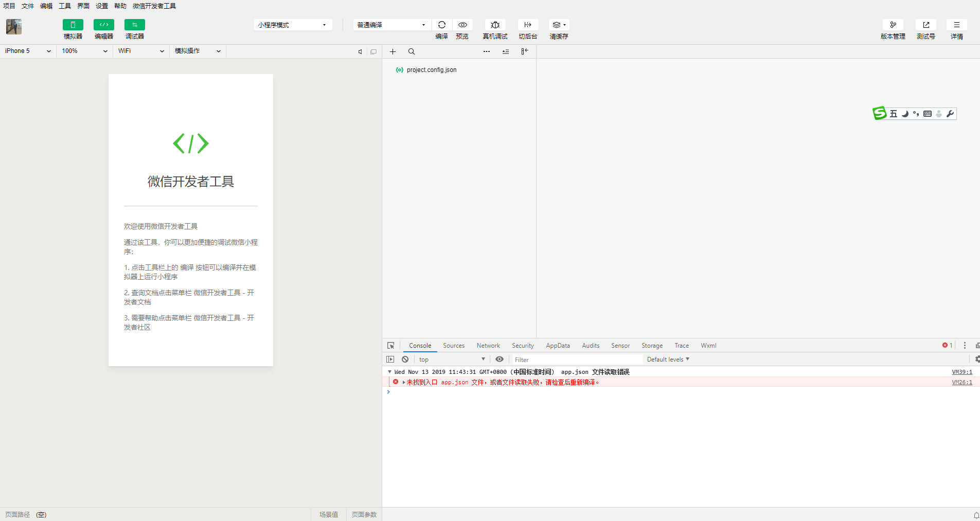
Task: Click the 页面参数 status bar button
Action: click(x=364, y=514)
